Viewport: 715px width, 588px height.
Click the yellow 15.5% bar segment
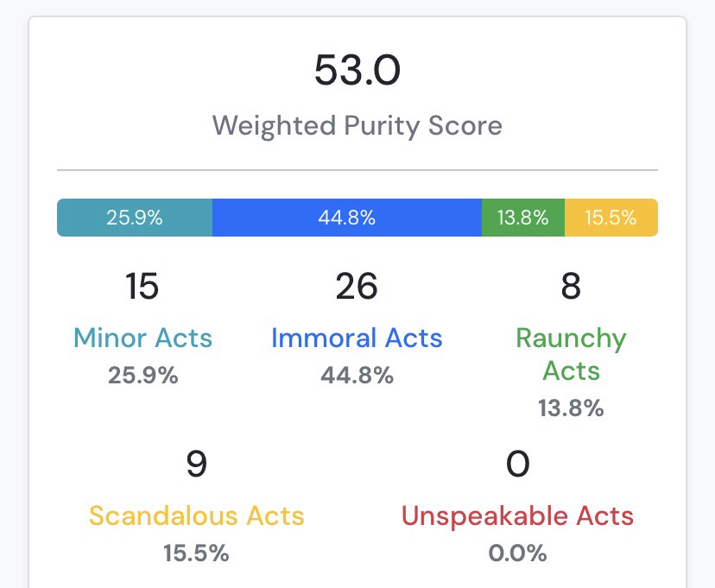tap(611, 218)
